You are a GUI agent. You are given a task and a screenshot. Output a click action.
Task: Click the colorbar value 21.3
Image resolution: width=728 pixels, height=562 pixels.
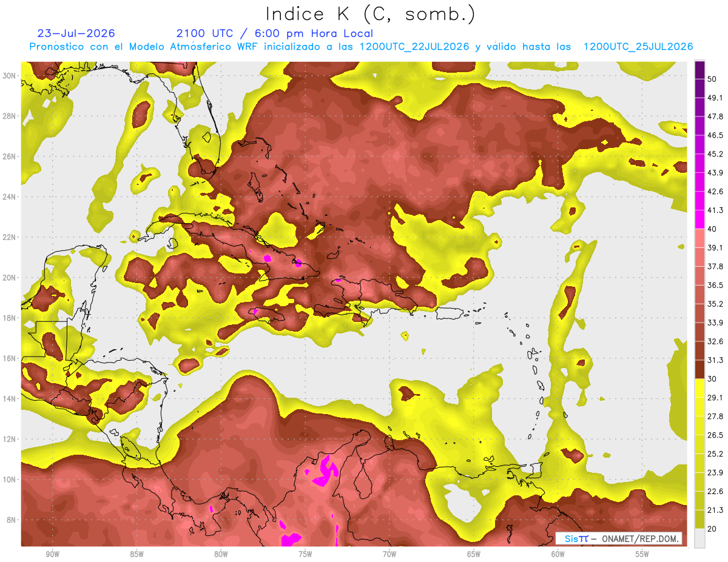coord(715,510)
